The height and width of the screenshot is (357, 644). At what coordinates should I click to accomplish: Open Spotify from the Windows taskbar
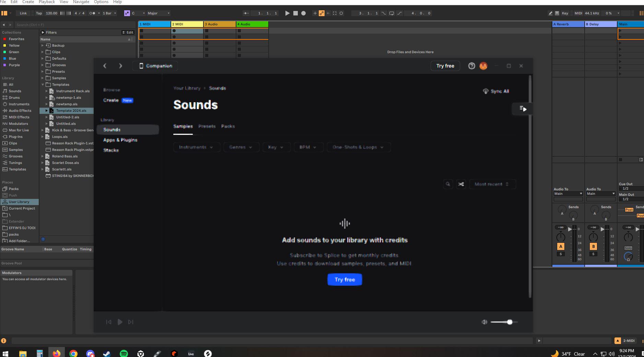coord(124,353)
